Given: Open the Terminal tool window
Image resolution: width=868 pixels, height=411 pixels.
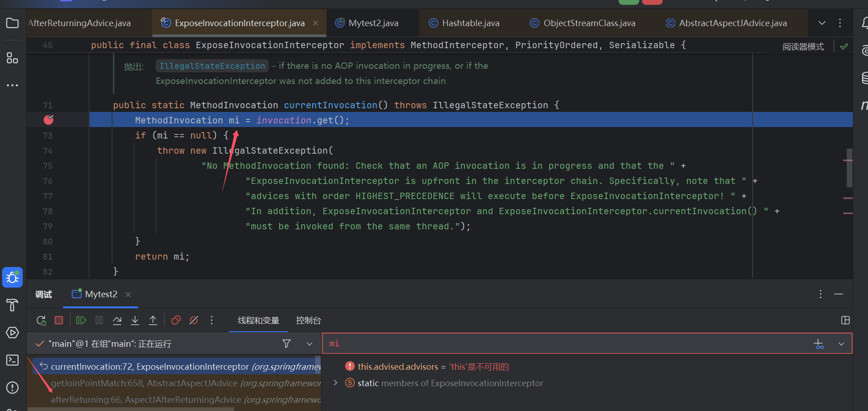Looking at the screenshot, I should pos(12,360).
